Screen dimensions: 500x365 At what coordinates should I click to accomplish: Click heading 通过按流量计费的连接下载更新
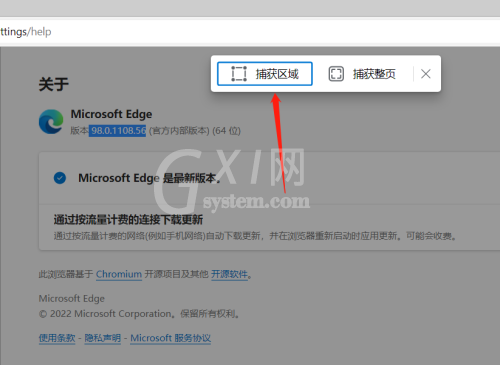(x=128, y=220)
